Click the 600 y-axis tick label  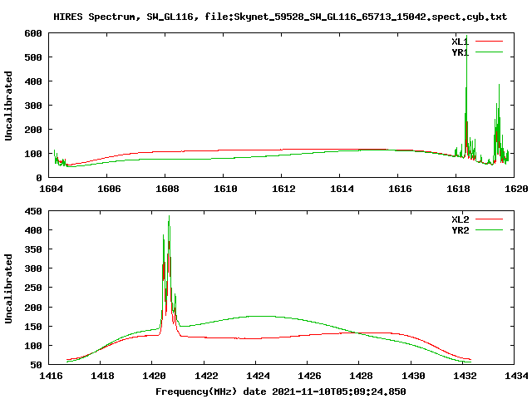33,33
